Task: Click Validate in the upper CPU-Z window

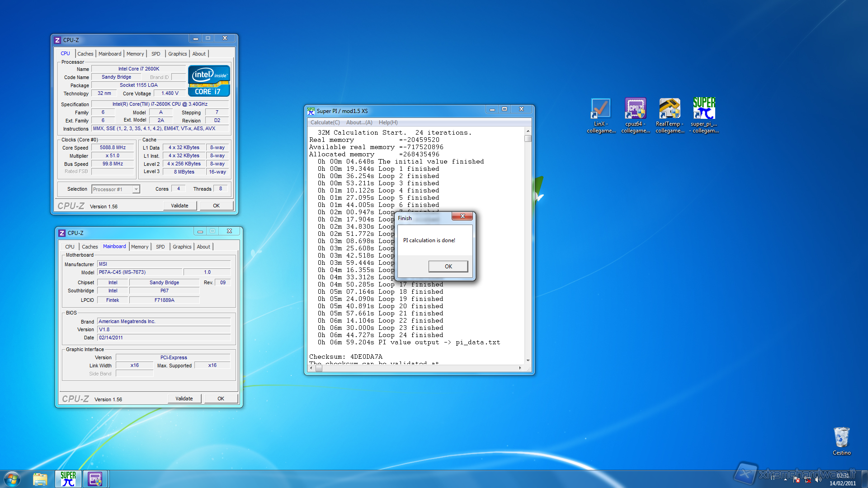Action: click(x=179, y=206)
